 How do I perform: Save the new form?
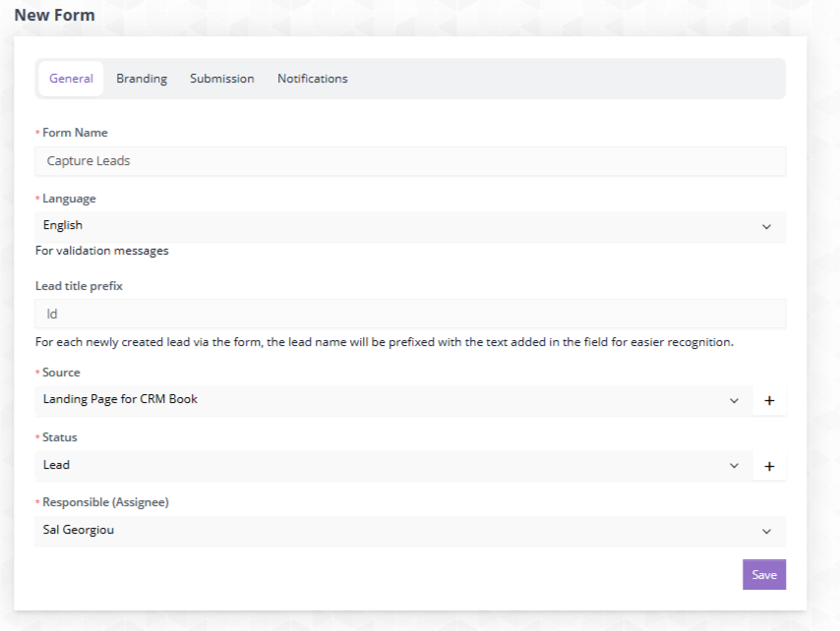[764, 574]
